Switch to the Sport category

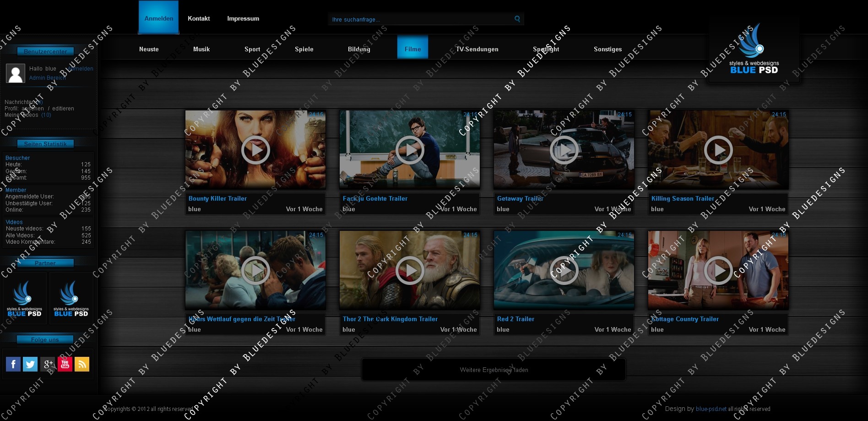pyautogui.click(x=252, y=49)
